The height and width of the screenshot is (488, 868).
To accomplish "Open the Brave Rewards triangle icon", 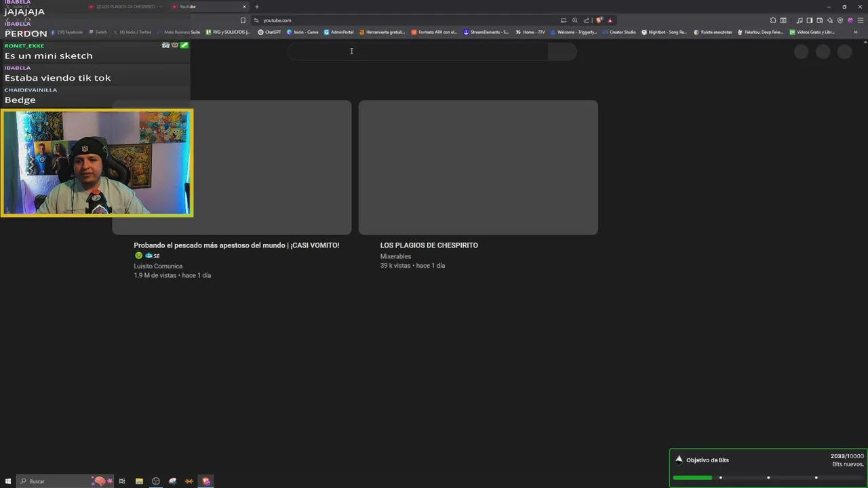I will (x=610, y=20).
